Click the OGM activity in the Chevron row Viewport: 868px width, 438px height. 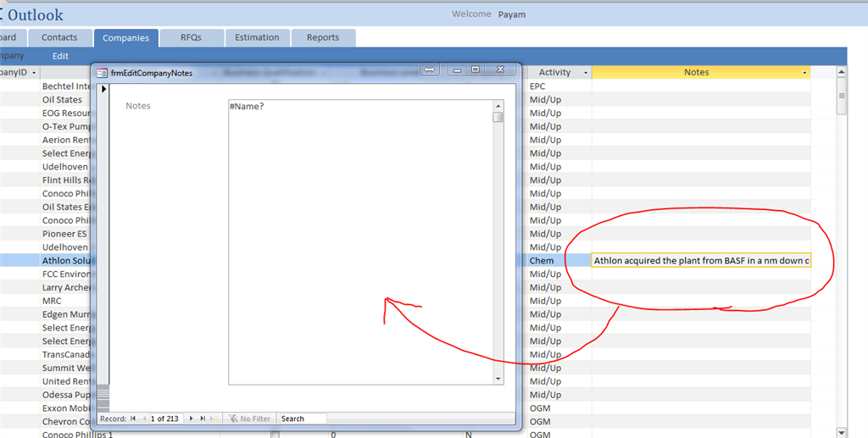coord(540,421)
